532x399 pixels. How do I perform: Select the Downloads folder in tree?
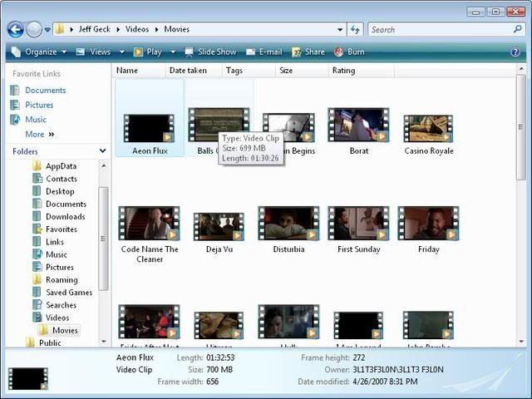[x=65, y=217]
